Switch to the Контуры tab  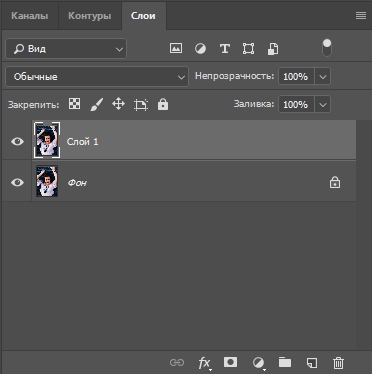tap(89, 16)
